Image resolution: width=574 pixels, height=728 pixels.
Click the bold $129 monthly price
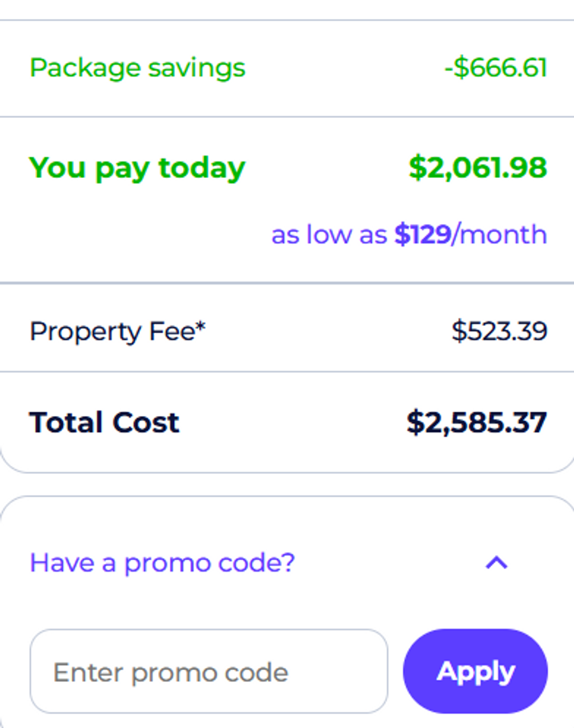(422, 235)
